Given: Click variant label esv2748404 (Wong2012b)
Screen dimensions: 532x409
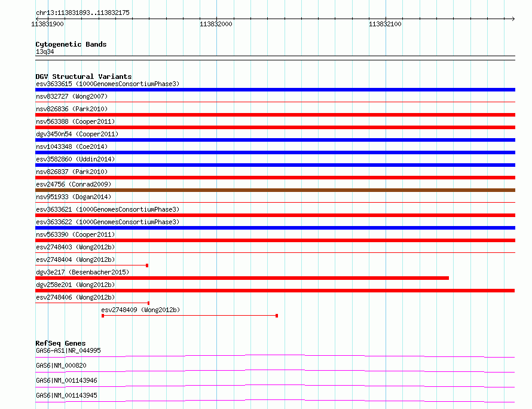Looking at the screenshot, I should [75, 260].
